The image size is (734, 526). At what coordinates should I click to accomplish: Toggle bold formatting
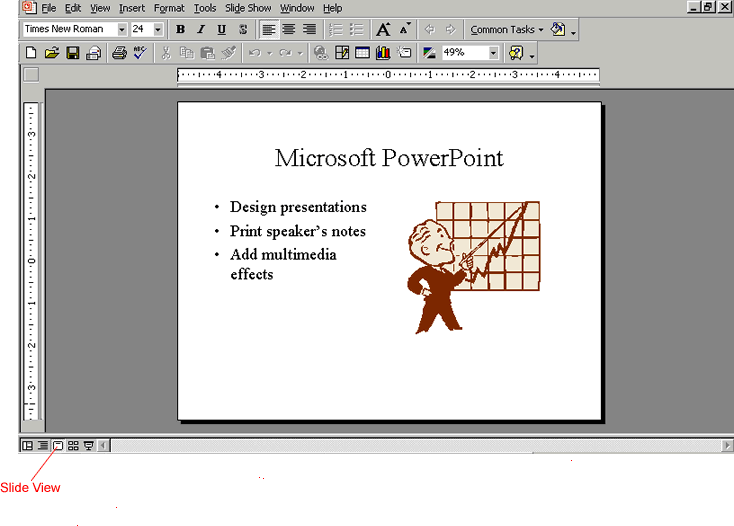click(x=181, y=30)
